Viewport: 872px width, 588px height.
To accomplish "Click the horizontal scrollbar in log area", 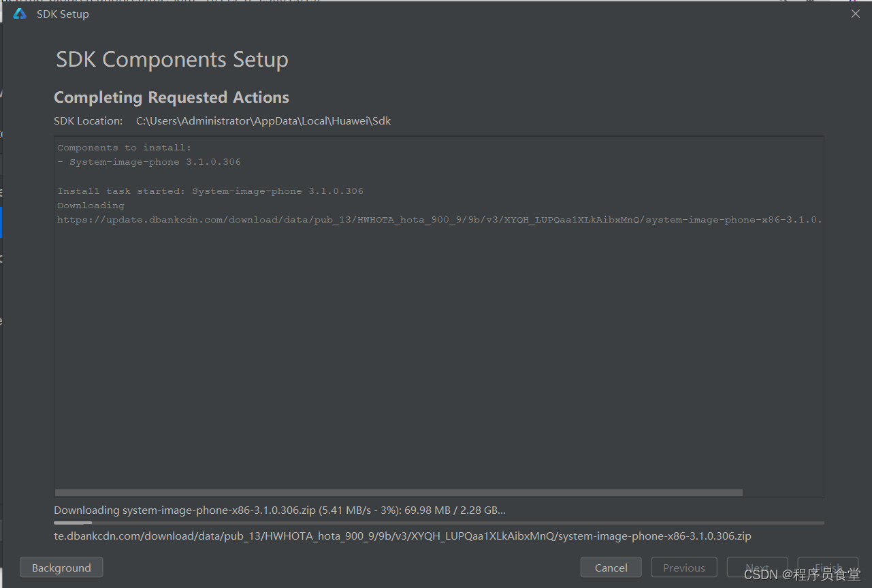I will point(399,493).
